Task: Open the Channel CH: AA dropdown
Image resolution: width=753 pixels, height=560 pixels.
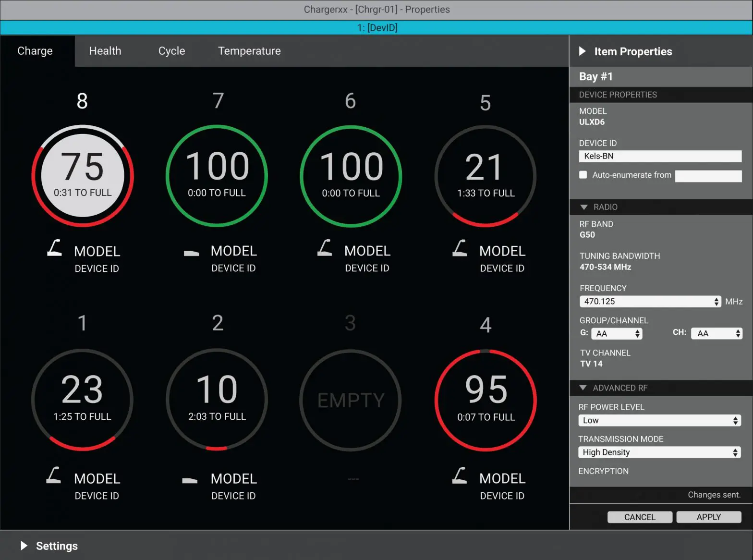Action: pos(717,333)
